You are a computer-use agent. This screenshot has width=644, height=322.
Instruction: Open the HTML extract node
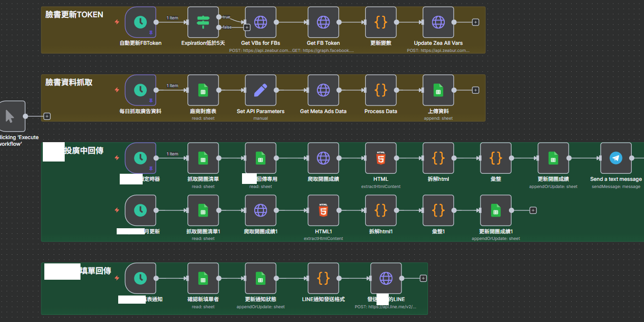point(381,158)
